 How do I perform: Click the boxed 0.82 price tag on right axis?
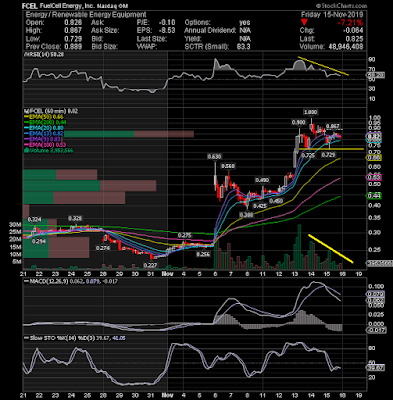pyautogui.click(x=375, y=136)
